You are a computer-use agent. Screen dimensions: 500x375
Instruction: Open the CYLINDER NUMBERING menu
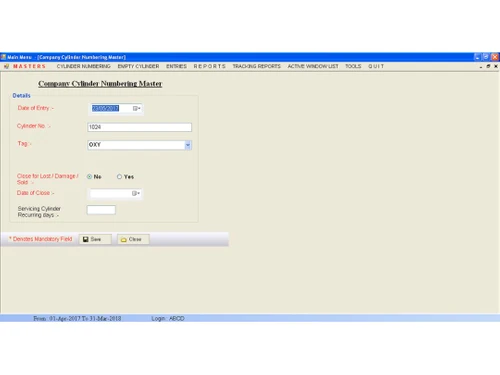83,66
